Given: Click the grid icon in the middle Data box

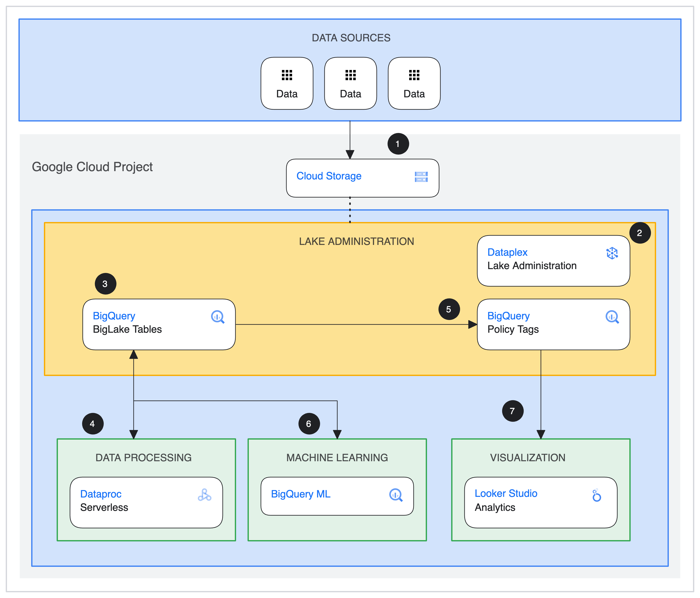Looking at the screenshot, I should click(x=350, y=75).
